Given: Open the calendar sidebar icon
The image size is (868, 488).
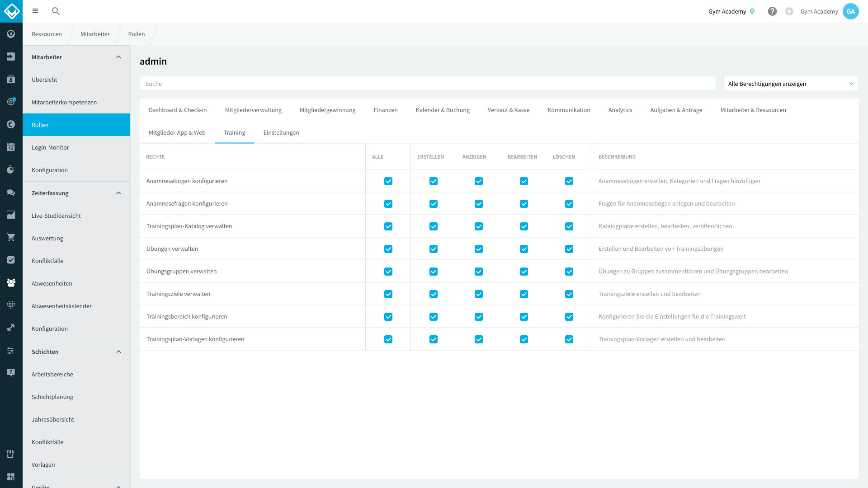Looking at the screenshot, I should click(11, 147).
